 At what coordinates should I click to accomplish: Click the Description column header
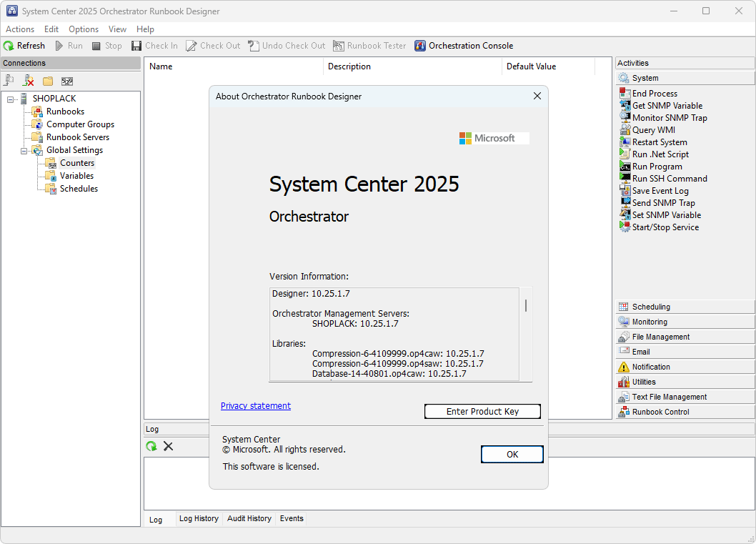click(413, 66)
